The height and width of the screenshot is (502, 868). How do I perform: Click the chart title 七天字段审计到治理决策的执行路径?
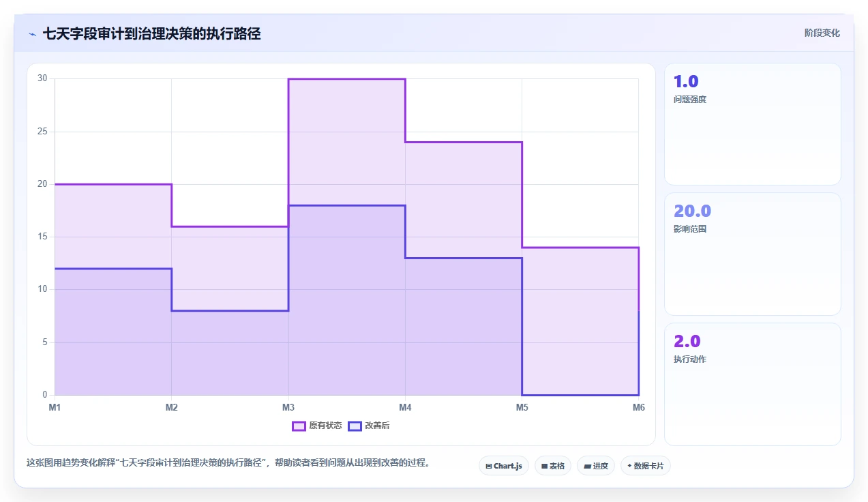[x=151, y=33]
